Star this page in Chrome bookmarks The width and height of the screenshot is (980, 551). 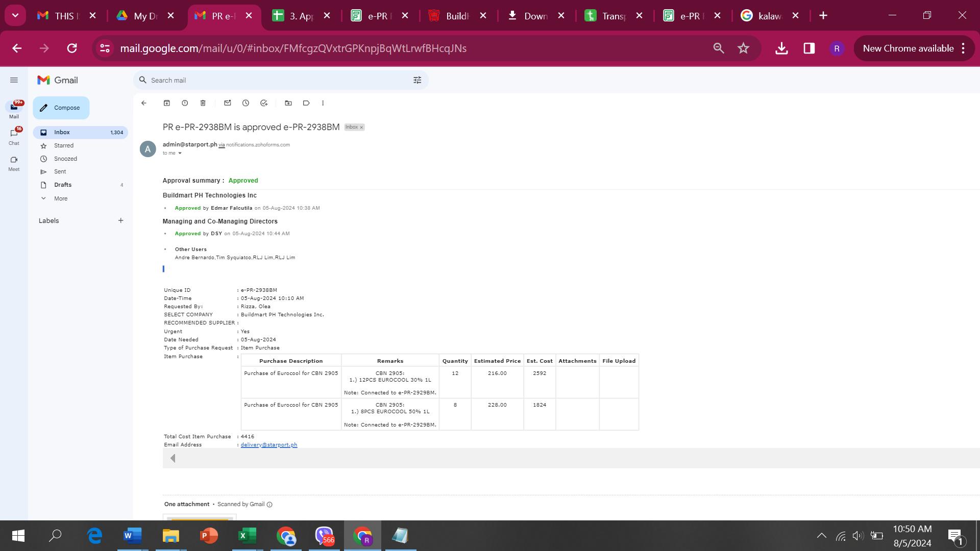743,48
